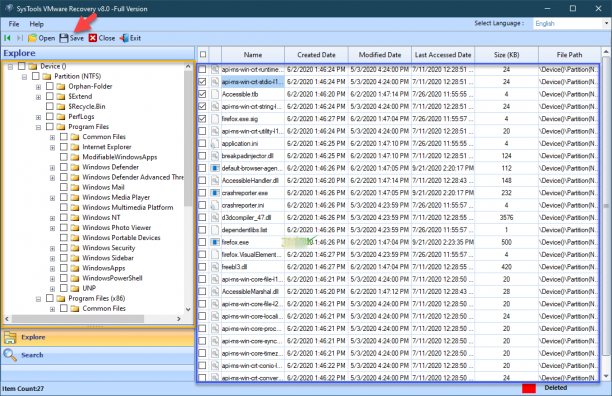Click the red Deleted legend color swatch

tap(529, 388)
